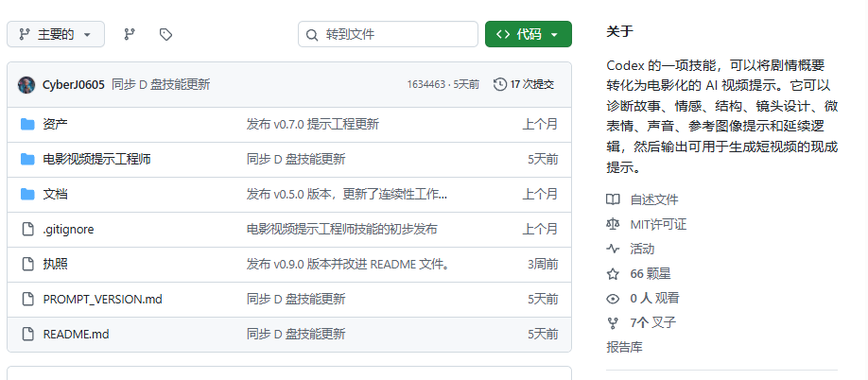
Task: Open the PROMPT_VERSION.md file
Action: (102, 300)
